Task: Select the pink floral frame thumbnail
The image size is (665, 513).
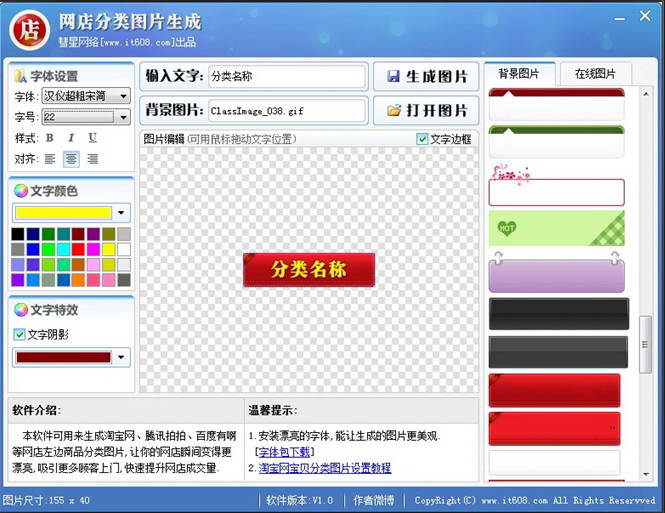Action: click(x=556, y=185)
